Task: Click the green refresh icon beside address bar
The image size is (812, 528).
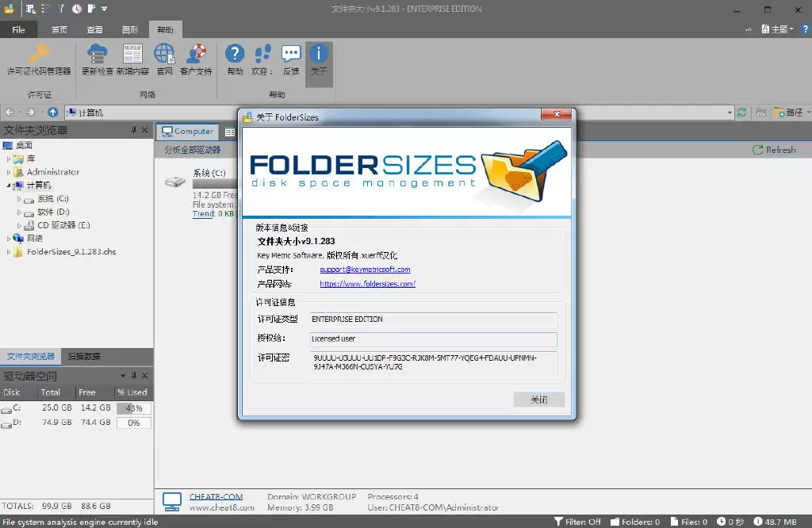Action: click(742, 113)
